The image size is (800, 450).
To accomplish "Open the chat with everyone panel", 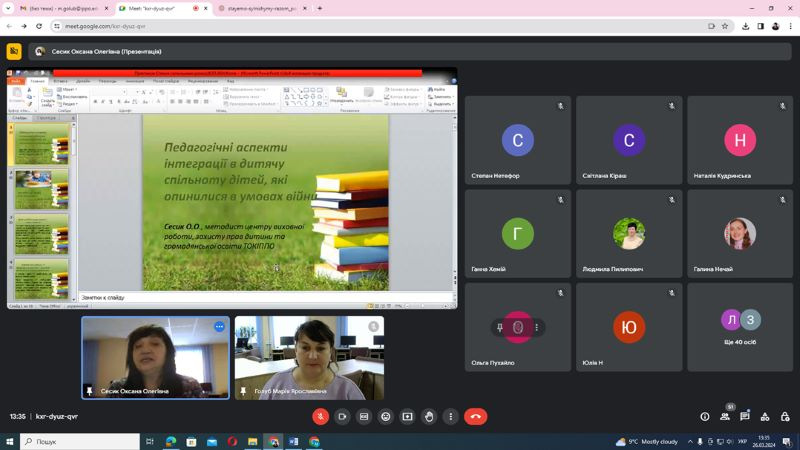I will pyautogui.click(x=745, y=417).
